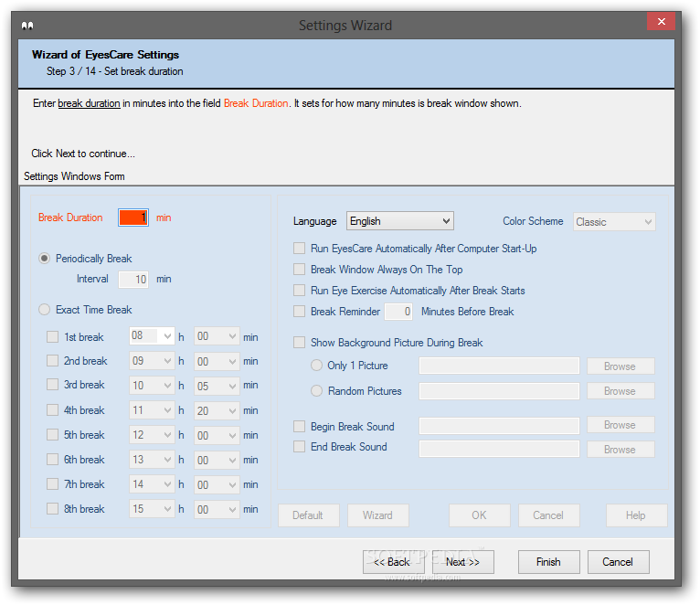Check the 6th break checkbox

(x=53, y=459)
